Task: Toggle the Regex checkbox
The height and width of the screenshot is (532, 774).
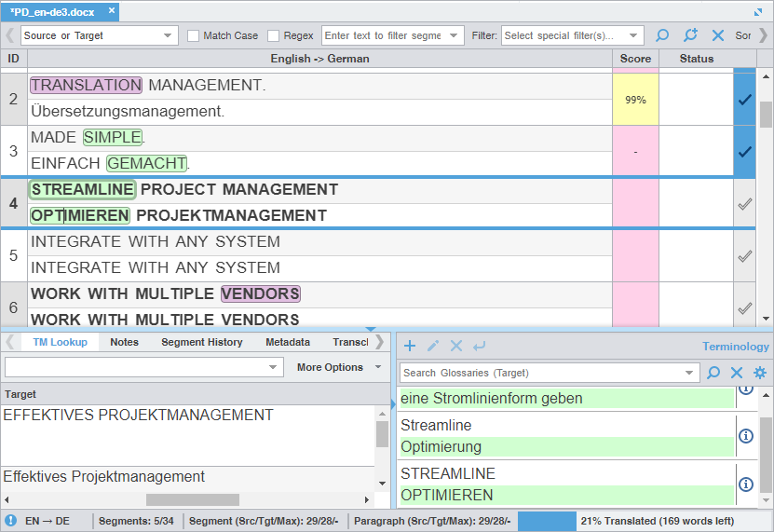Action: 274,35
